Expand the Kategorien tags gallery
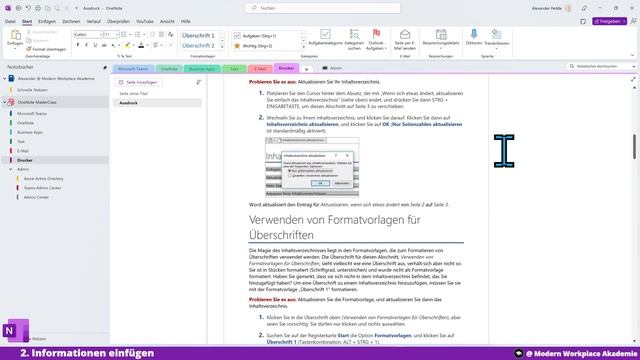 tap(303, 47)
